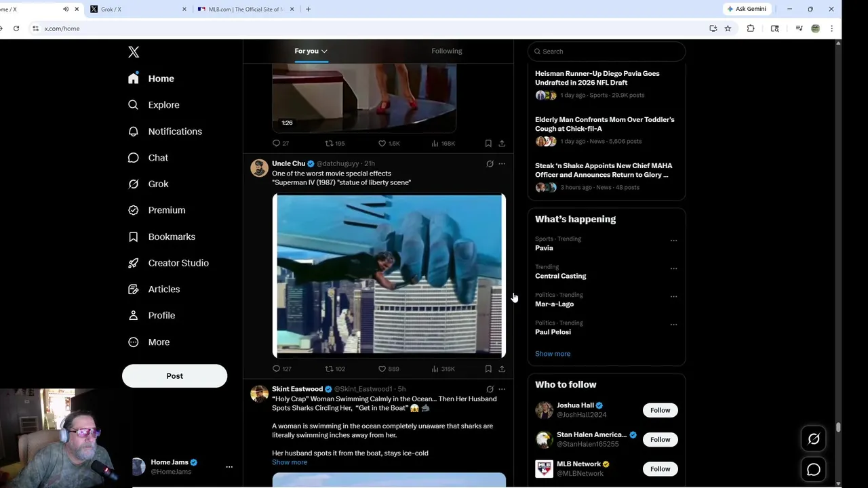Repost Uncle Chu post (102 reposts)
Screen dimensions: 868x488
[335, 369]
